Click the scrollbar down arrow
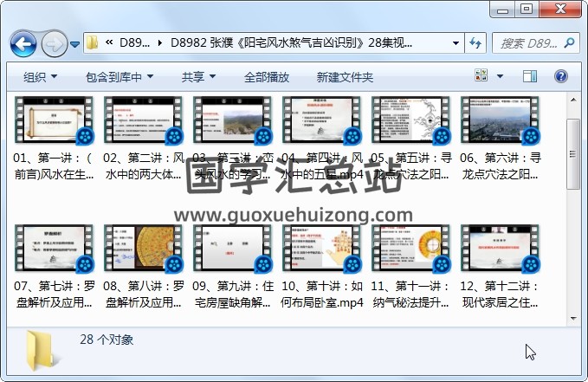This screenshot has width=588, height=382. click(573, 318)
